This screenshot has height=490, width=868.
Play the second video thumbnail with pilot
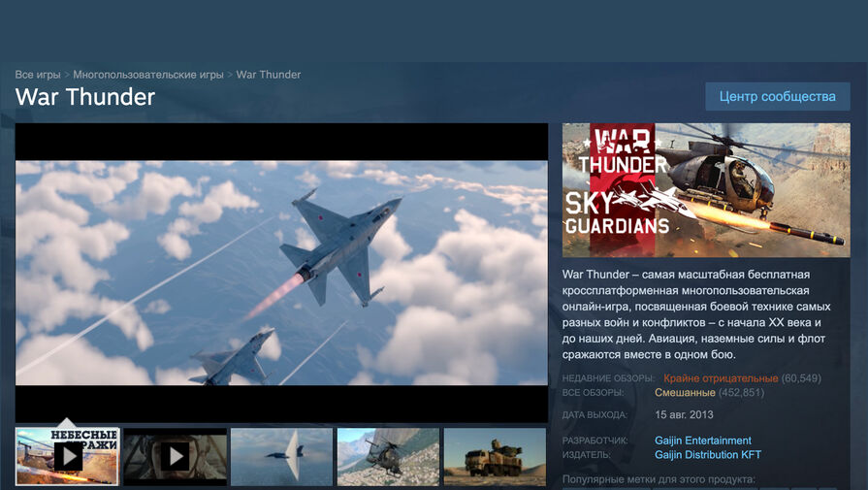pos(175,456)
